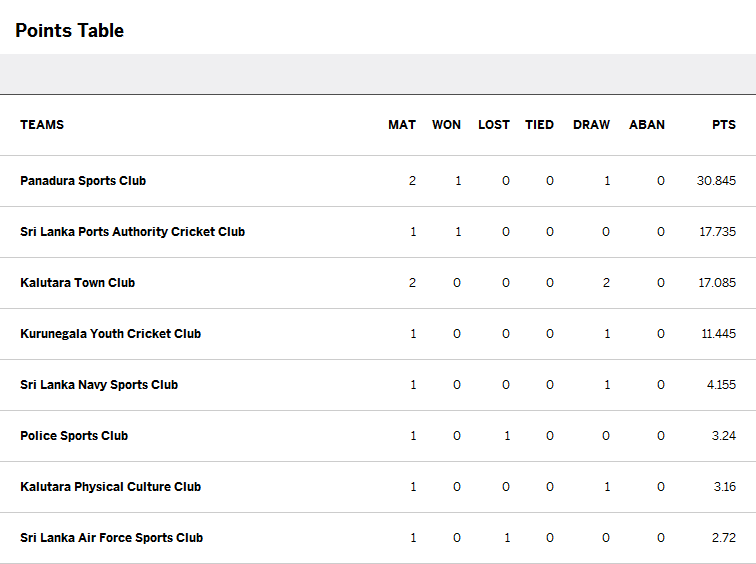Select Kalutara Physical Culture points 3.16
Screen dimensions: 756x564
click(x=725, y=487)
